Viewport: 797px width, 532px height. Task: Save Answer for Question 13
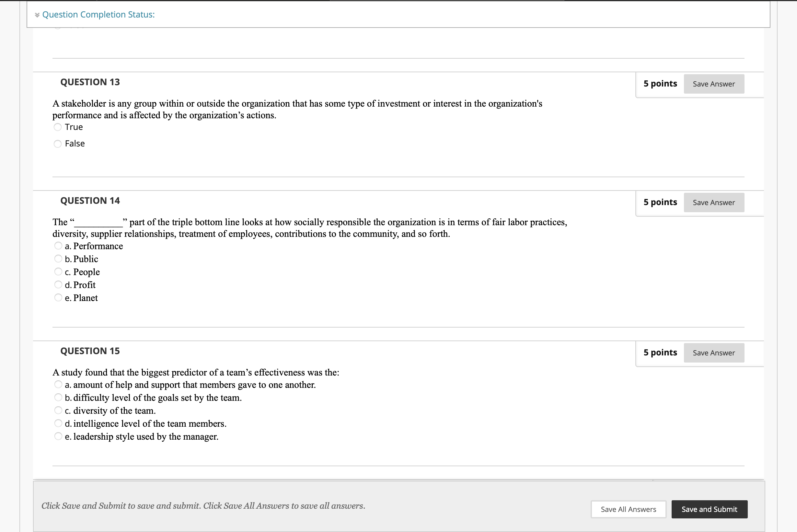[x=714, y=84]
